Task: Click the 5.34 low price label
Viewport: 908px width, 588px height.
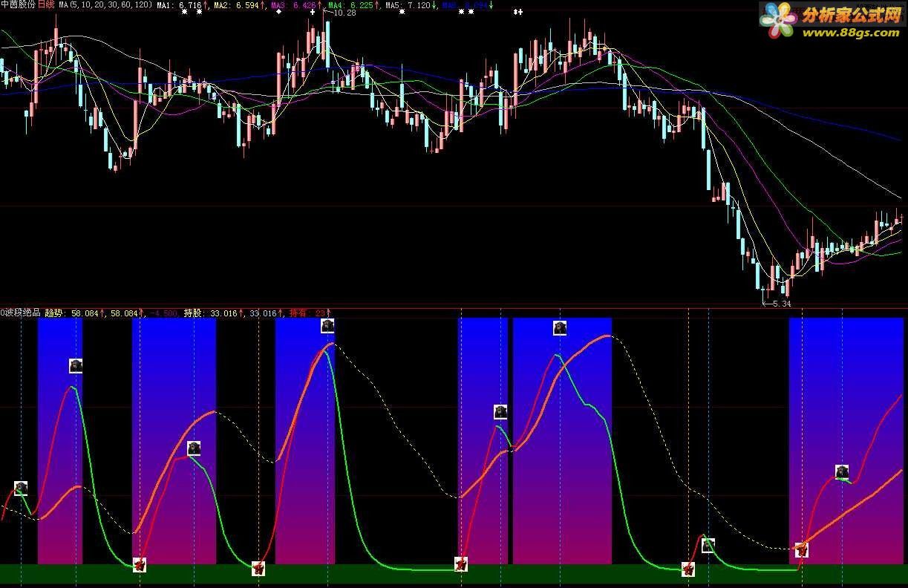Action: (x=781, y=303)
